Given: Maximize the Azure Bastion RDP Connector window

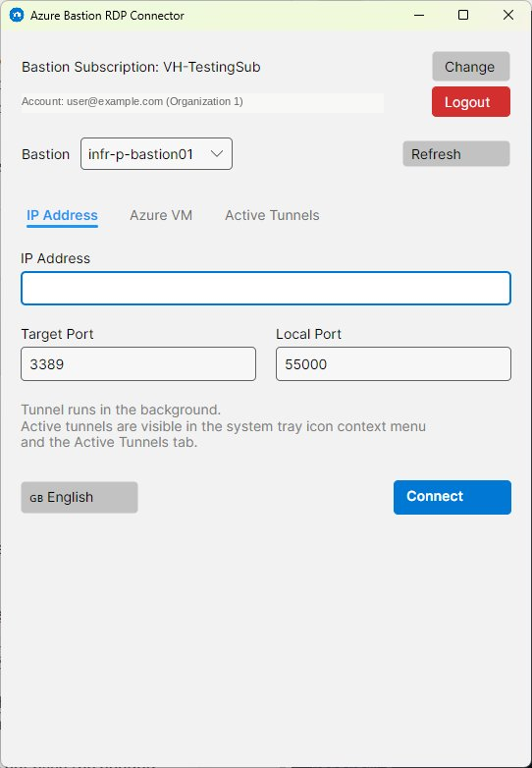Looking at the screenshot, I should pos(463,15).
